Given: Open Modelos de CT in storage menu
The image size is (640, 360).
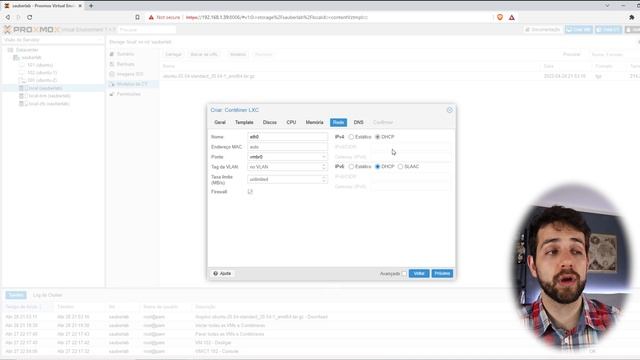Looking at the screenshot, I should point(132,84).
